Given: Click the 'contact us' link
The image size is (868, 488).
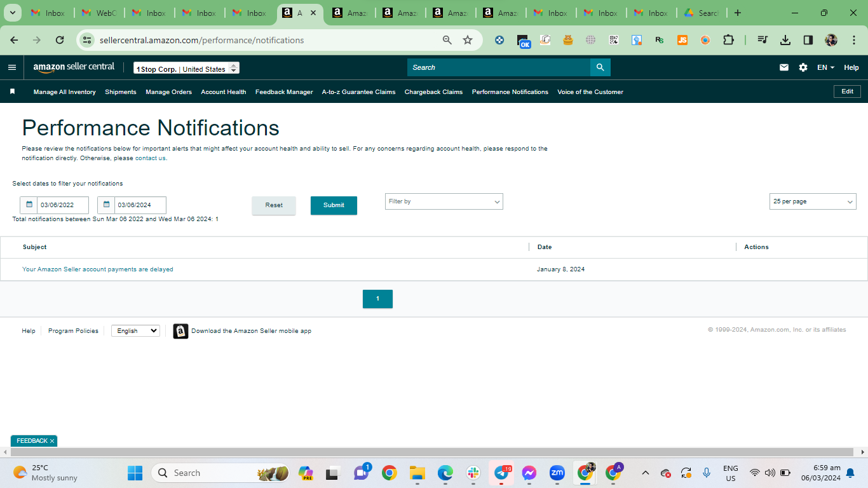Looking at the screenshot, I should click(x=150, y=158).
